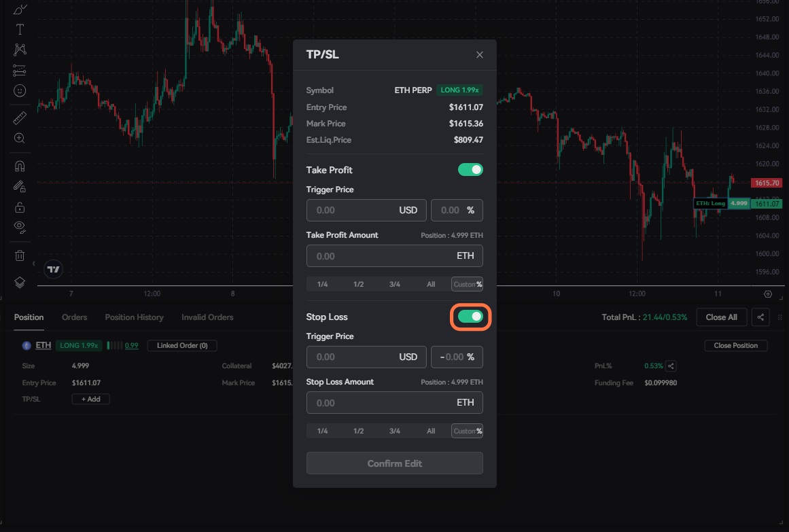
Task: Open chart settings gear near time axis
Action: pos(768,294)
